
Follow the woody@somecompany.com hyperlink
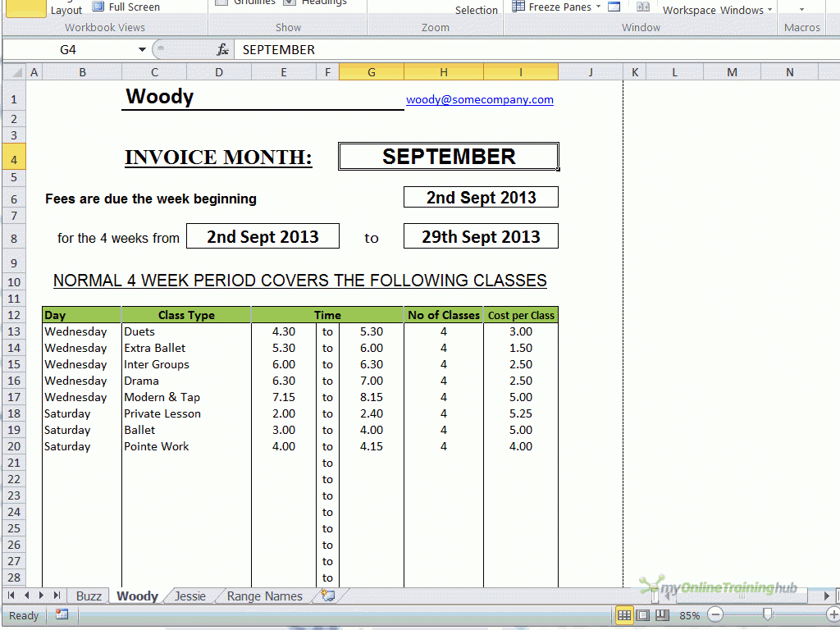479,99
